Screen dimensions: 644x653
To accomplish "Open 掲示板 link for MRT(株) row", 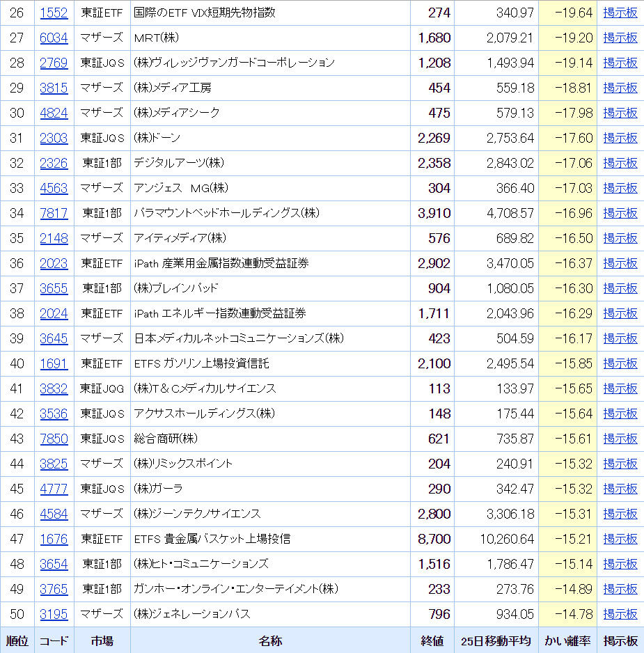I will coord(620,38).
